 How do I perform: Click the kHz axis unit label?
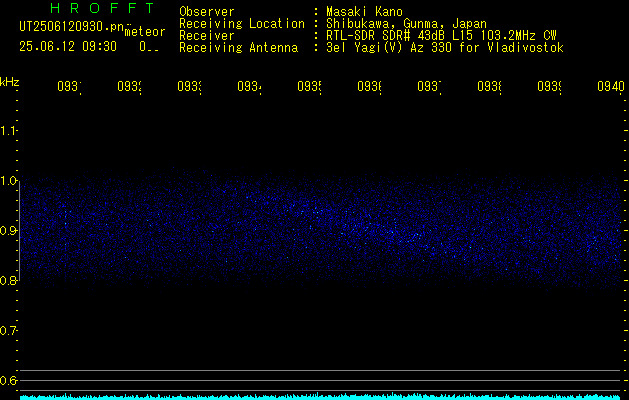click(10, 82)
